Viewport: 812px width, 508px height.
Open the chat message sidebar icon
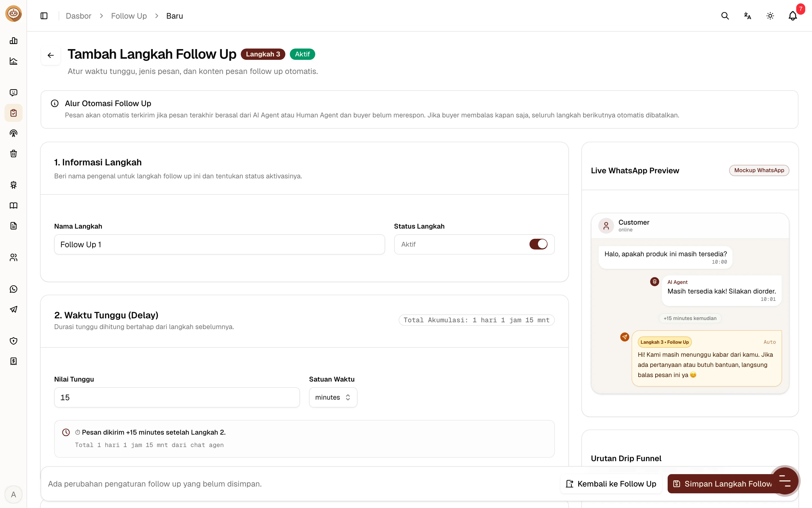coord(14,92)
